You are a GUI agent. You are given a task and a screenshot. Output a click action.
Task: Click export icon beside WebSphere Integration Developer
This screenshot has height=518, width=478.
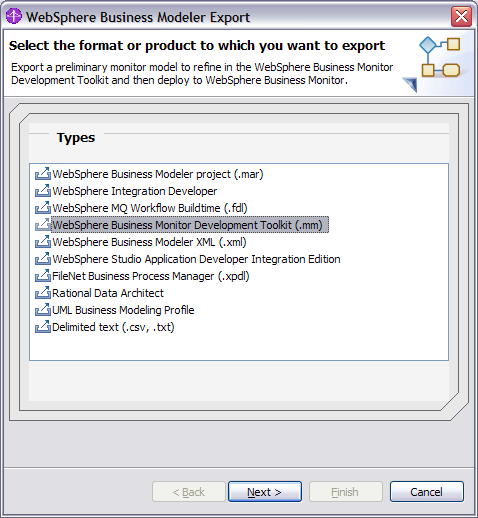pyautogui.click(x=43, y=191)
